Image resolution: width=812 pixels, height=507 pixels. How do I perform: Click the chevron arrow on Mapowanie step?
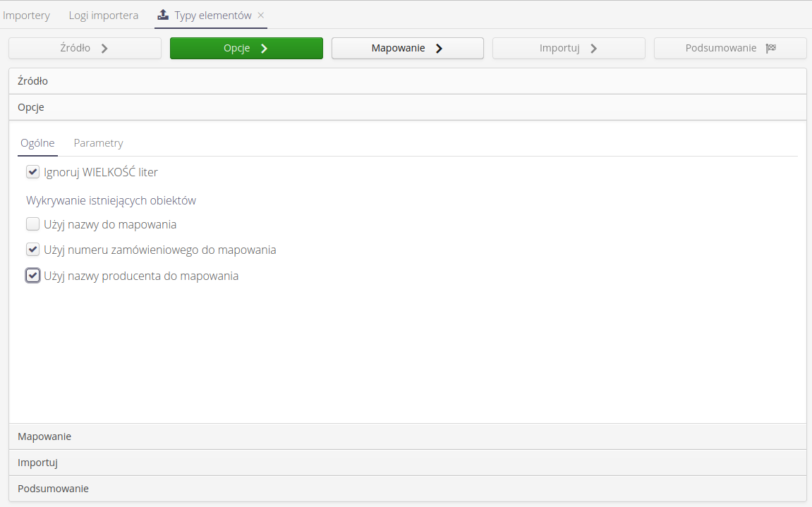tap(439, 48)
